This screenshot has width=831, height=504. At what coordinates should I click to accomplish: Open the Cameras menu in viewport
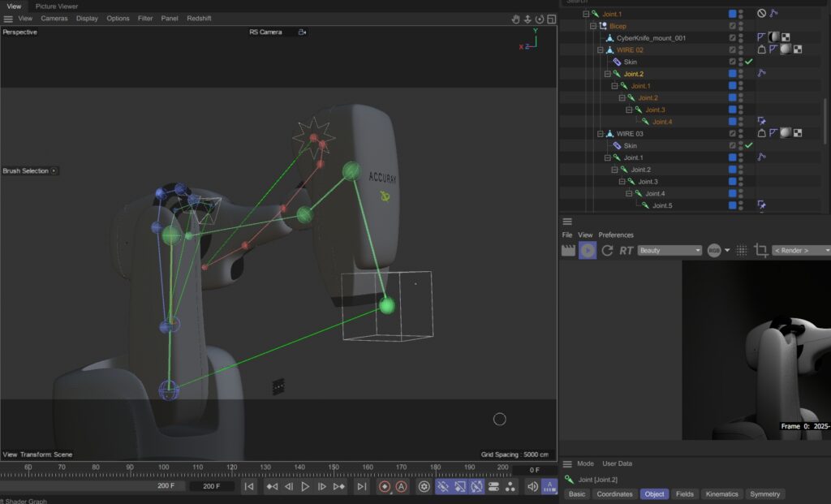point(54,18)
